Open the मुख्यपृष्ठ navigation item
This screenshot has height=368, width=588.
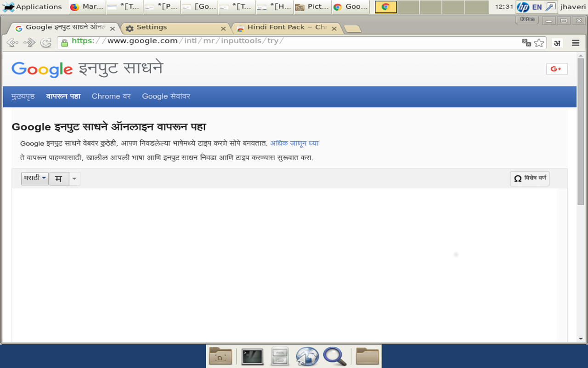(23, 97)
